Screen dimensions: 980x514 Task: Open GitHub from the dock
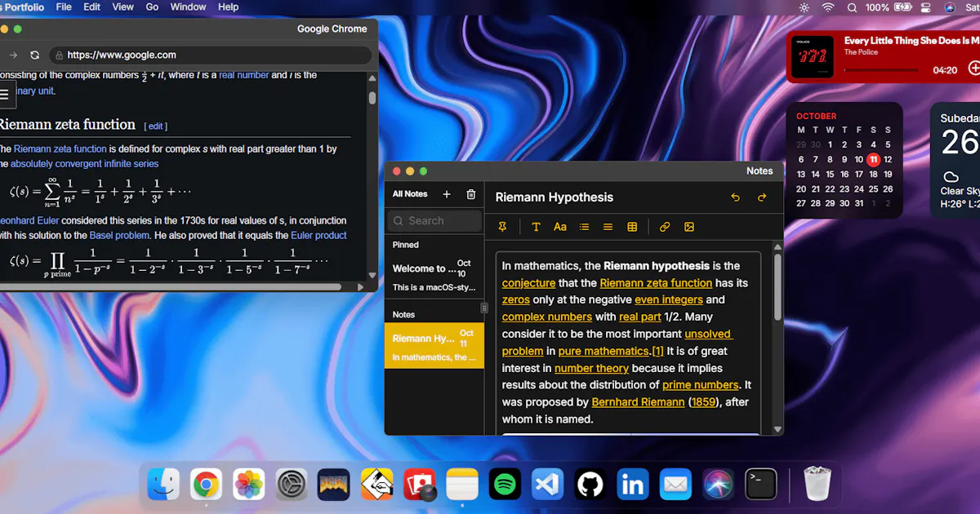click(x=590, y=485)
